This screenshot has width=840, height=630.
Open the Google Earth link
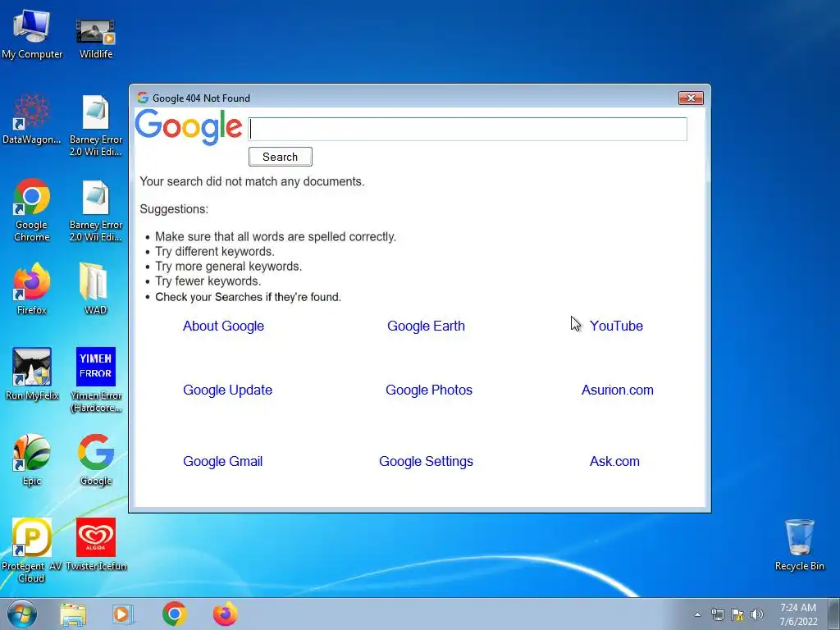pyautogui.click(x=426, y=326)
